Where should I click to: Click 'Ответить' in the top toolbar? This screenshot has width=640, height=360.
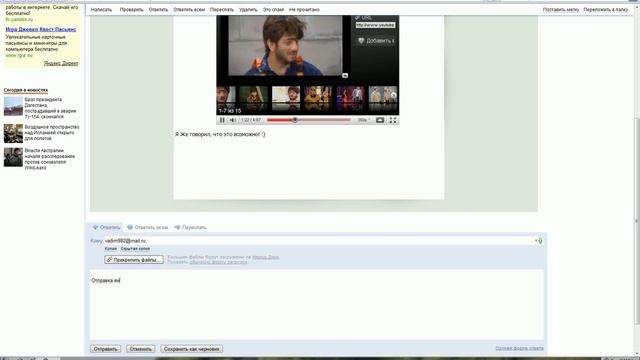tap(158, 9)
